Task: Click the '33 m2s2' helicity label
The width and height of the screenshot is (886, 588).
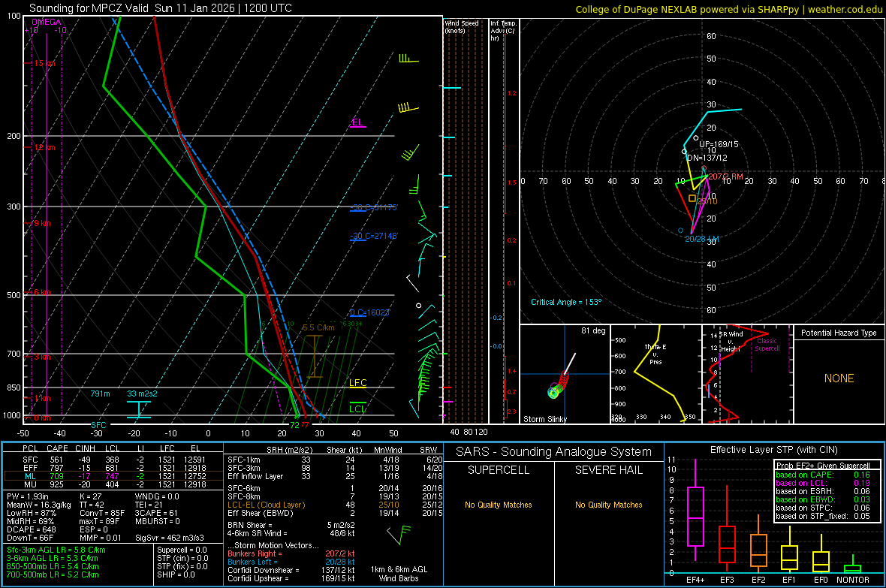Action: (x=143, y=394)
